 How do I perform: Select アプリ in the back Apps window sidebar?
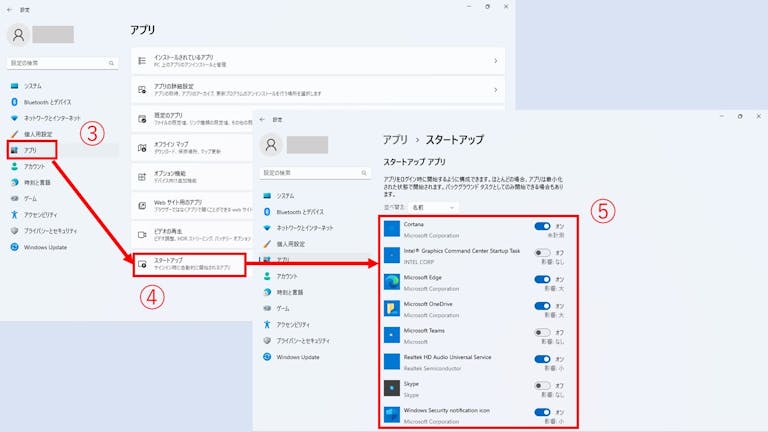63,150
